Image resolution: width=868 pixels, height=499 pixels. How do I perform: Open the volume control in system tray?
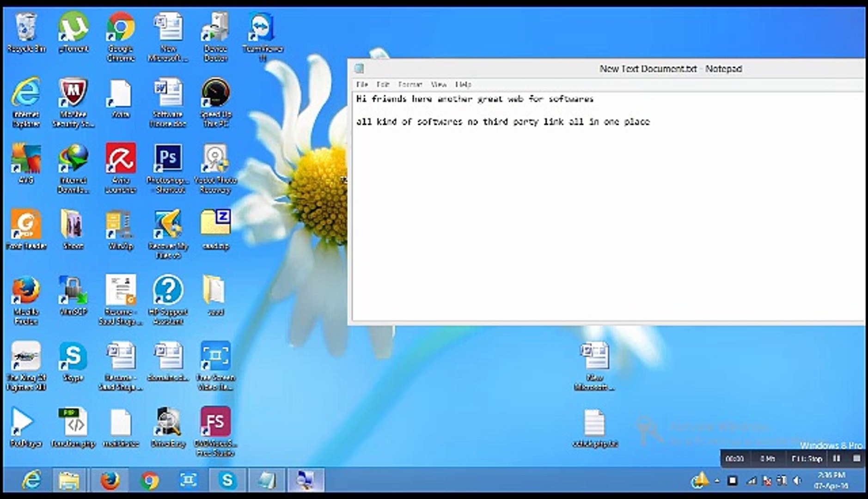(x=797, y=481)
